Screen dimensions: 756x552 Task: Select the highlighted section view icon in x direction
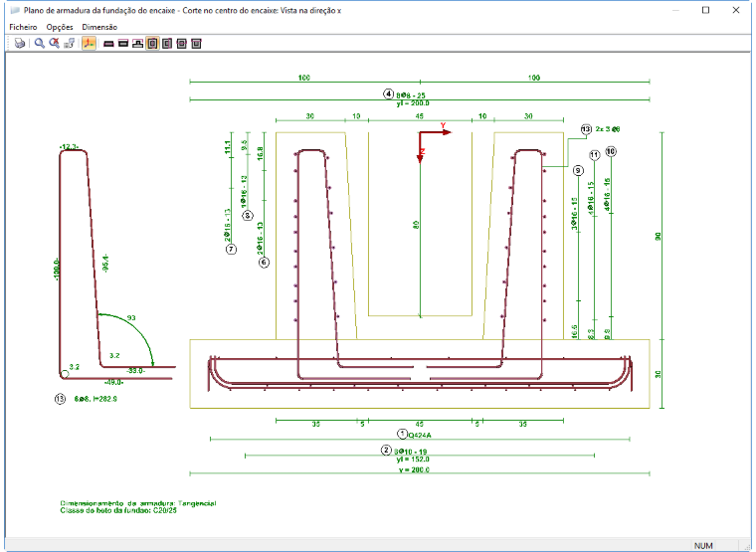tap(152, 44)
